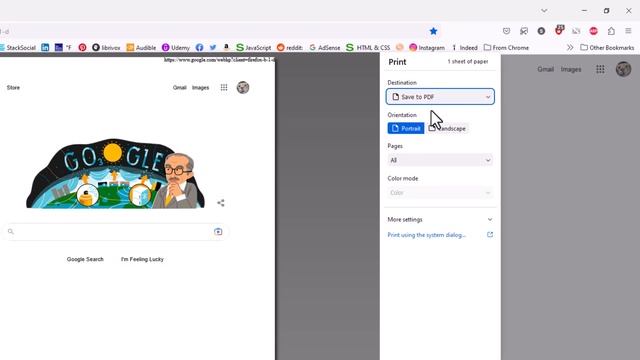This screenshot has height=360, width=640.
Task: Open the AdSense bookmark
Action: point(324,47)
